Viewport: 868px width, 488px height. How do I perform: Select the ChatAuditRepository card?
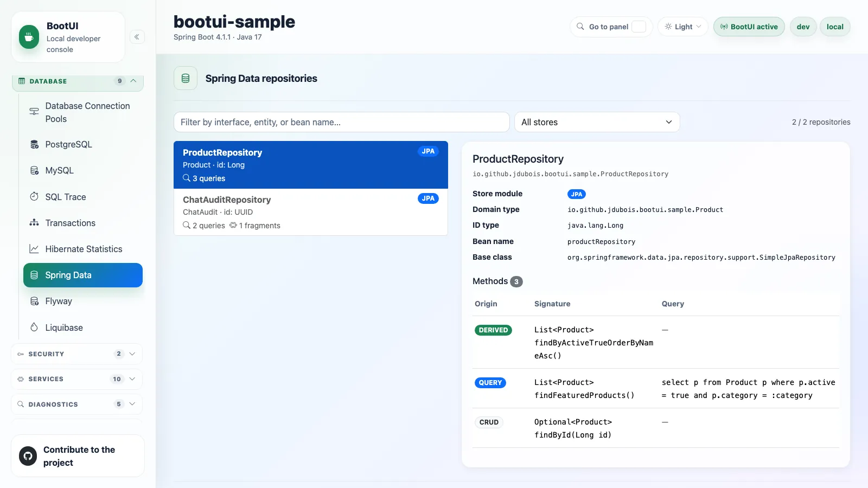tap(311, 212)
